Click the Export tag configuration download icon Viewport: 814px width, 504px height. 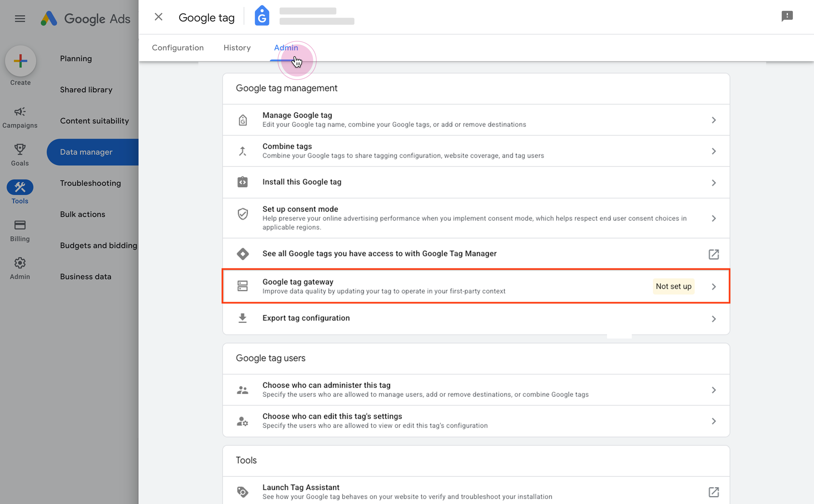point(243,318)
